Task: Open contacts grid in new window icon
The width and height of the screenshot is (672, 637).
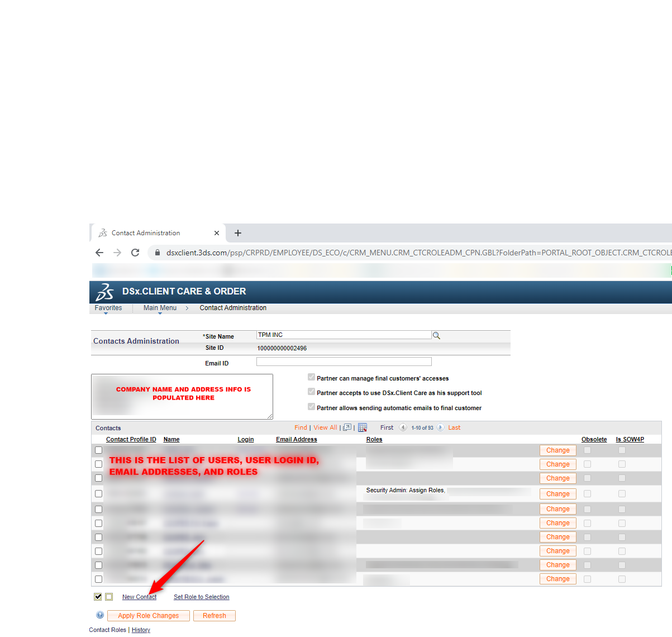Action: [347, 427]
